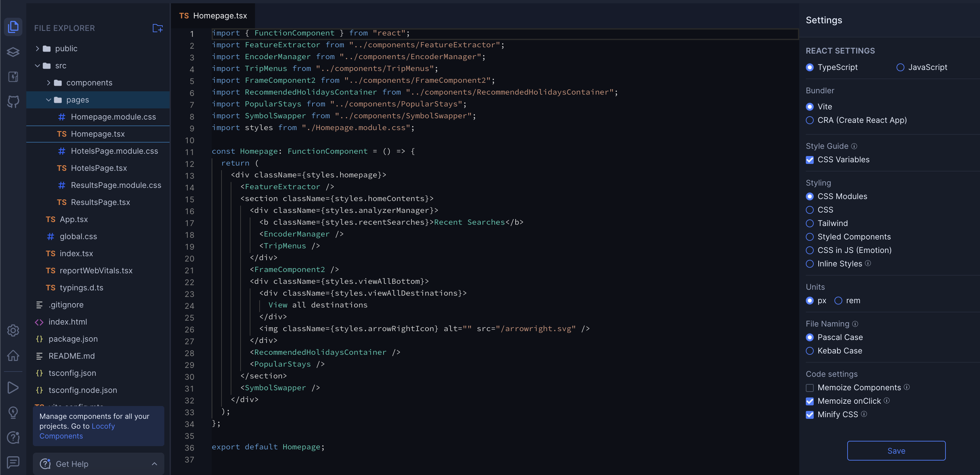The width and height of the screenshot is (980, 475).
Task: Collapse the Get Help panel
Action: point(154,464)
